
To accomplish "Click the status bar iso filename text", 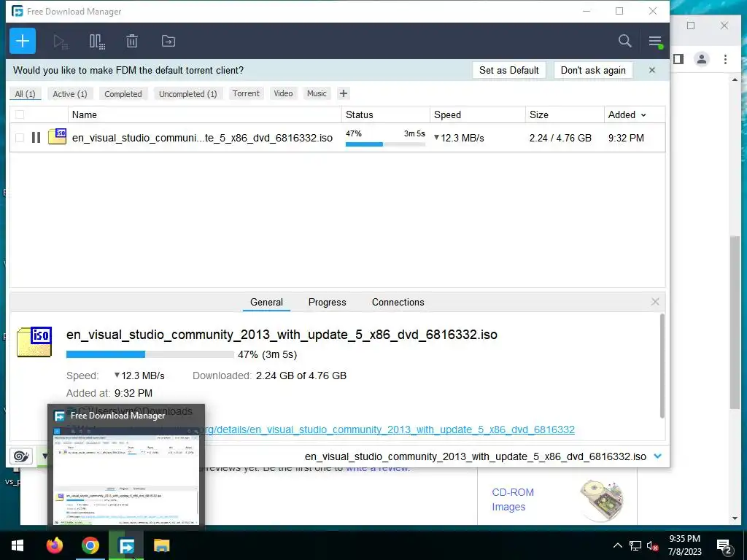I will click(x=476, y=456).
